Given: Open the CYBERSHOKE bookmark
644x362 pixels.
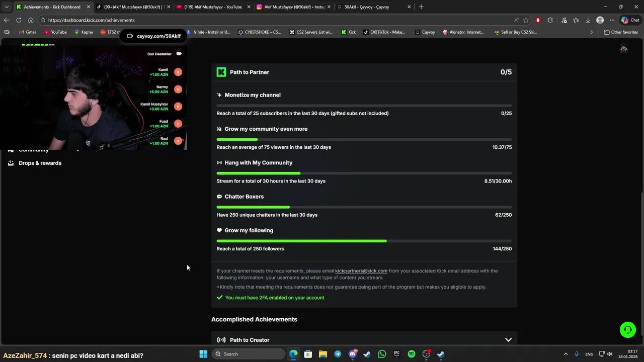Looking at the screenshot, I should (260, 32).
